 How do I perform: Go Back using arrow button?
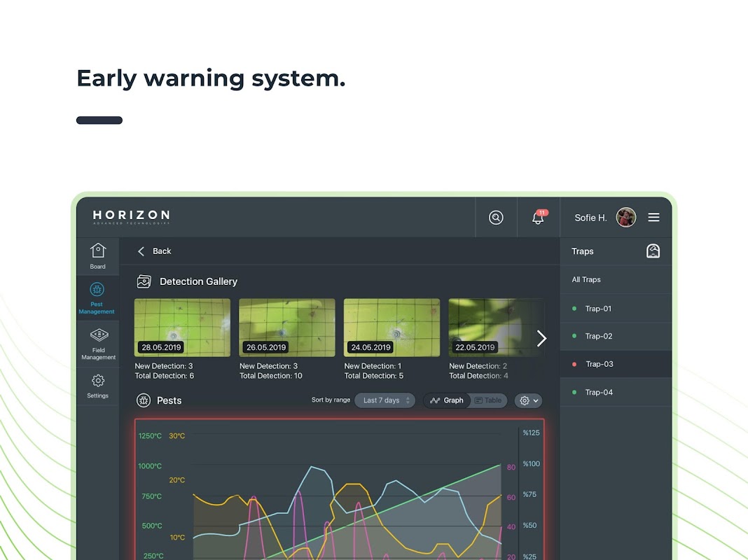(x=141, y=251)
